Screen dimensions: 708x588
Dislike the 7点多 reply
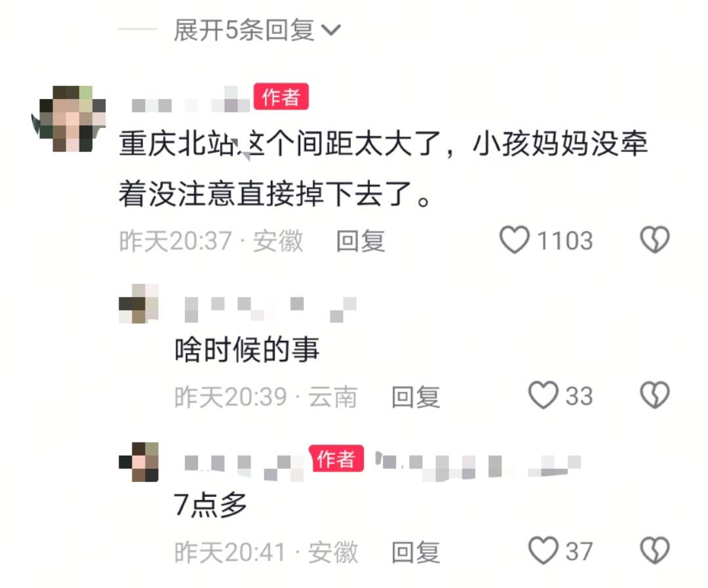(655, 550)
